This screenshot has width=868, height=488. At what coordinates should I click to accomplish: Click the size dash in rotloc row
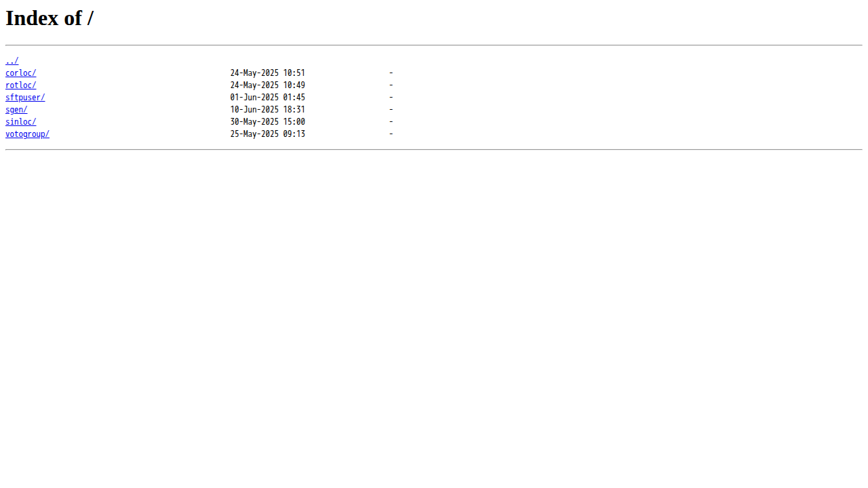(391, 85)
